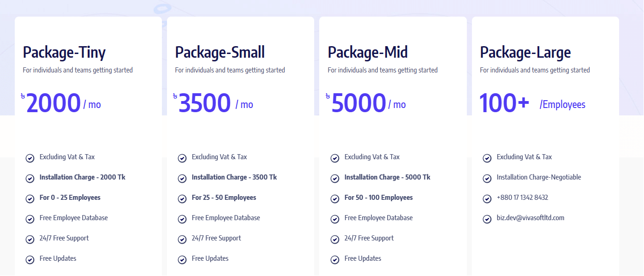This screenshot has height=276, width=644.
Task: Click check icon beside Package-Mid 24/7 Free Support
Action: (335, 240)
